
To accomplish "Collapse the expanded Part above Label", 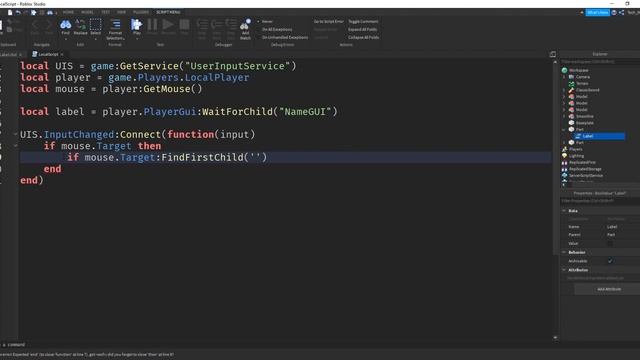I will 564,129.
